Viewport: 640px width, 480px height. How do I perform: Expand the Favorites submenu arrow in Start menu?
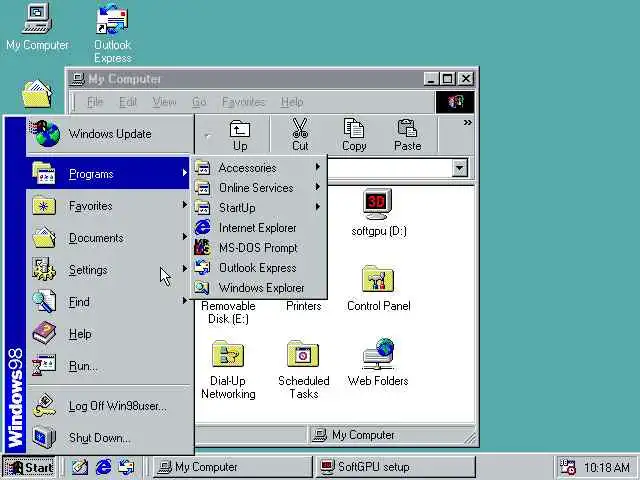pos(184,205)
